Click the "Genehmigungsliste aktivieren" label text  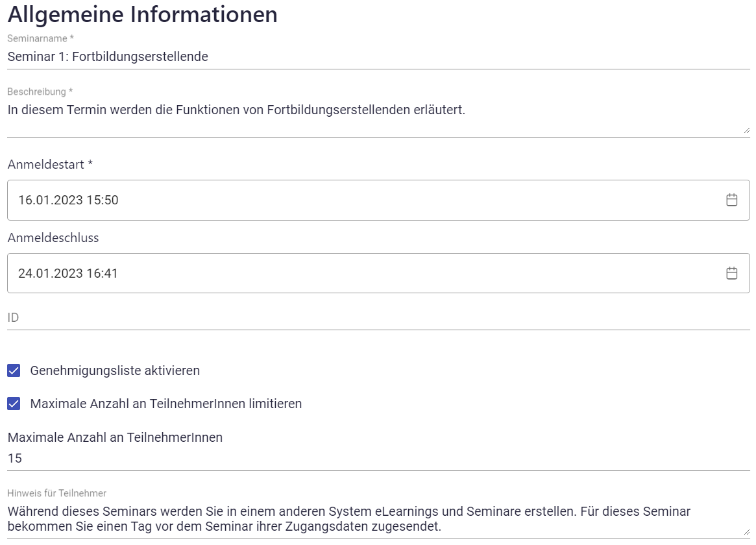coord(115,370)
